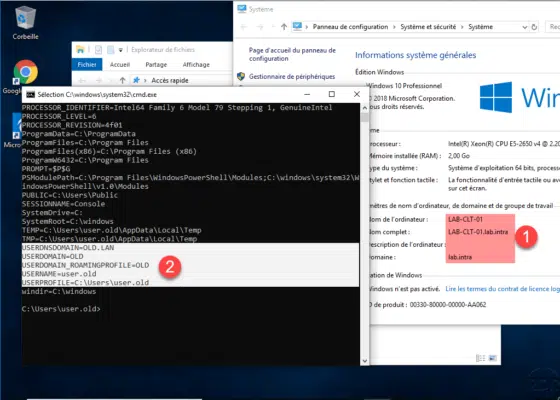
Task: Launch Google Chrome from the desktop
Action: (x=25, y=72)
